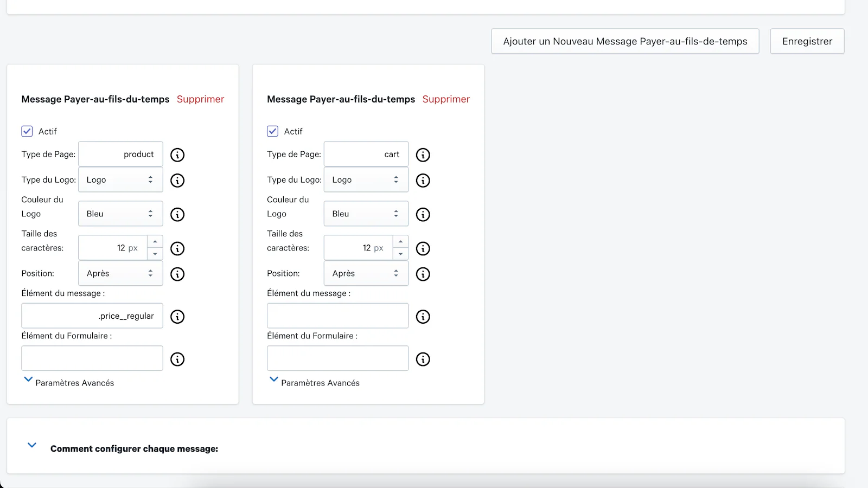Image resolution: width=868 pixels, height=488 pixels.
Task: Open Position dropdown in cart card
Action: pyautogui.click(x=366, y=273)
